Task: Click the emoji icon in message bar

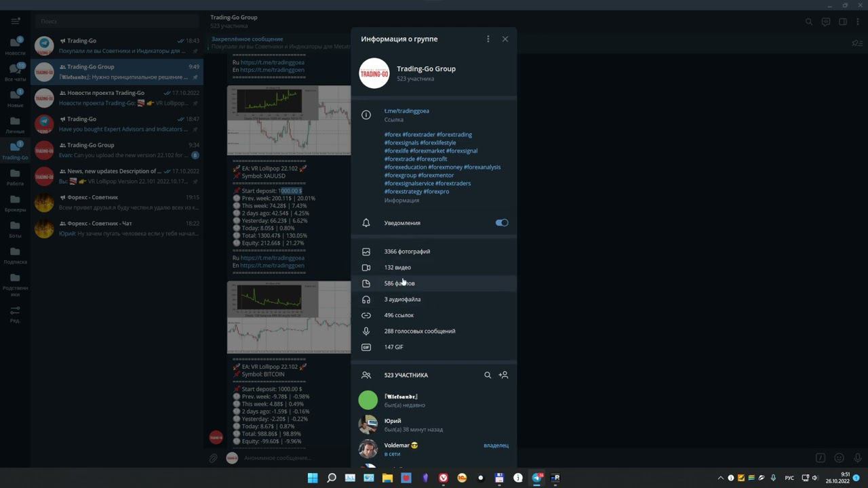Action: point(839,458)
